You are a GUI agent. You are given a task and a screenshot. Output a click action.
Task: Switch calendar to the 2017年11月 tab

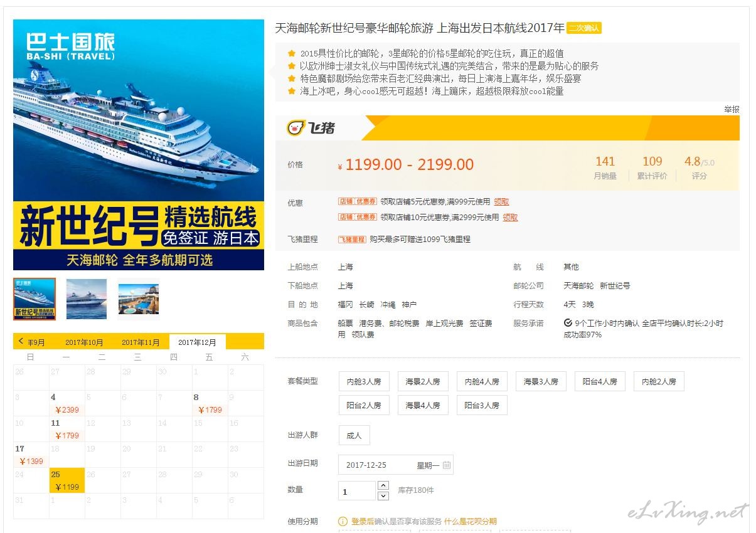[x=141, y=342]
